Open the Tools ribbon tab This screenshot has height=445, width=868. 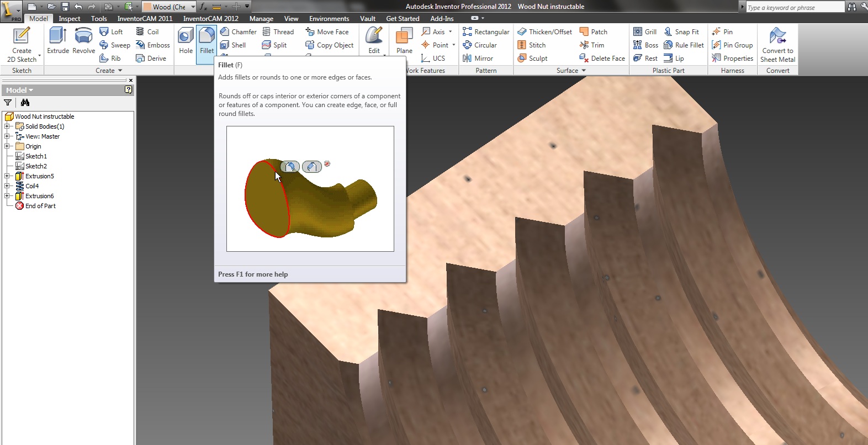coord(99,19)
